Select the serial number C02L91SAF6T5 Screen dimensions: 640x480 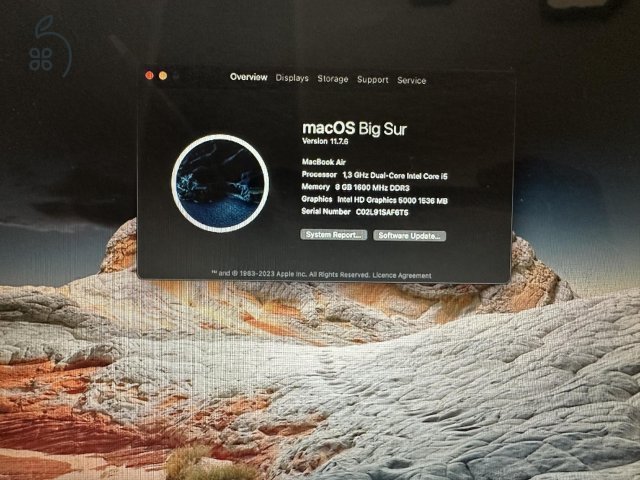[382, 212]
